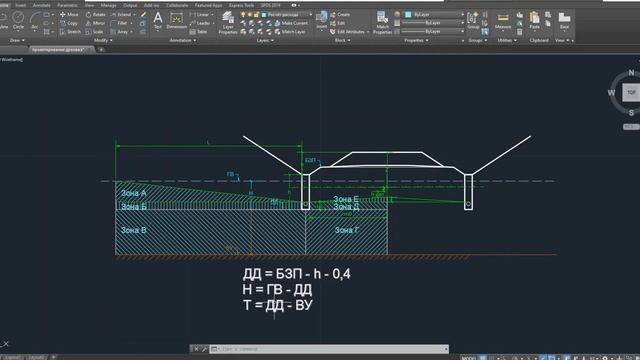Viewport: 640px width, 360px height.
Task: Toggle the layer on/off lightbulb icon
Action: click(x=243, y=14)
